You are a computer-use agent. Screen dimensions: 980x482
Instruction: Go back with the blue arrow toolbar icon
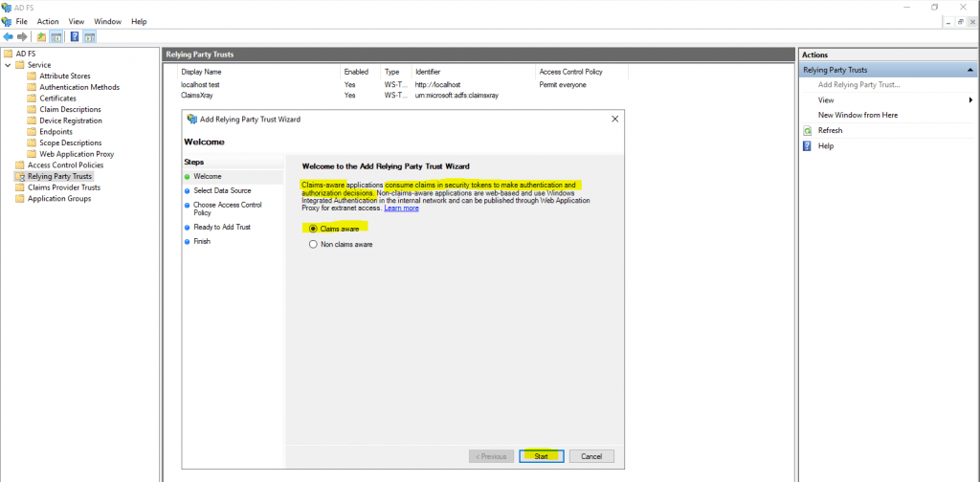click(x=8, y=37)
